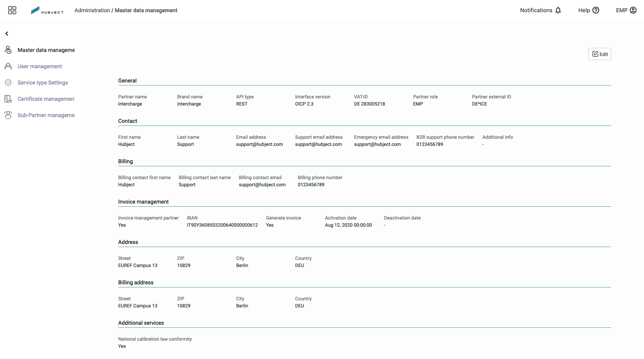Select the VAT-ID value DE 283005218
This screenshot has height=359, width=644.
click(369, 104)
